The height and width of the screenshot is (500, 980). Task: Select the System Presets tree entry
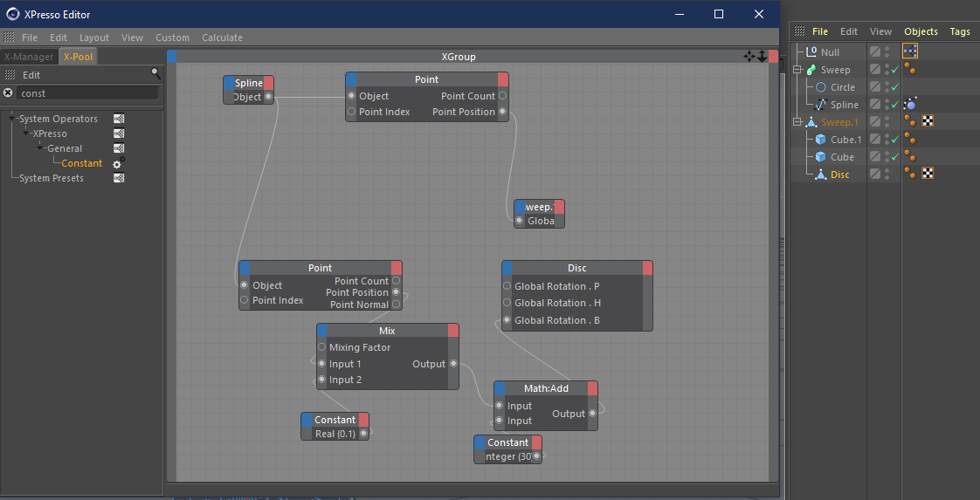(52, 178)
